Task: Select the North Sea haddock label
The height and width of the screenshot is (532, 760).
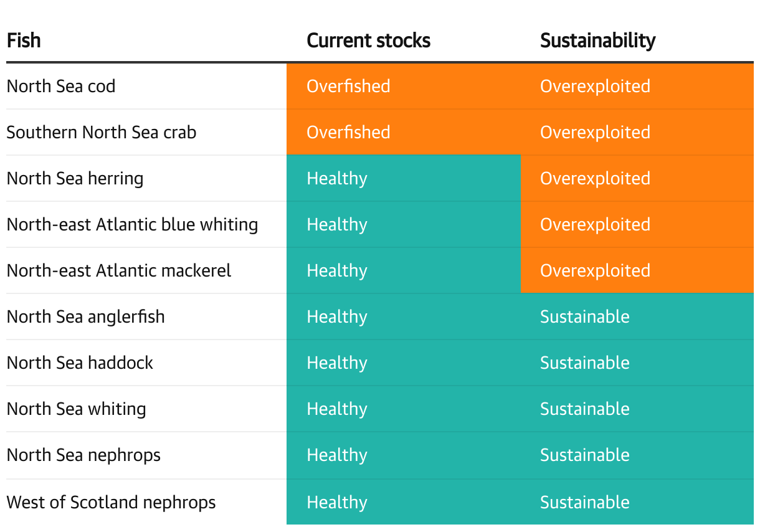Action: point(80,363)
